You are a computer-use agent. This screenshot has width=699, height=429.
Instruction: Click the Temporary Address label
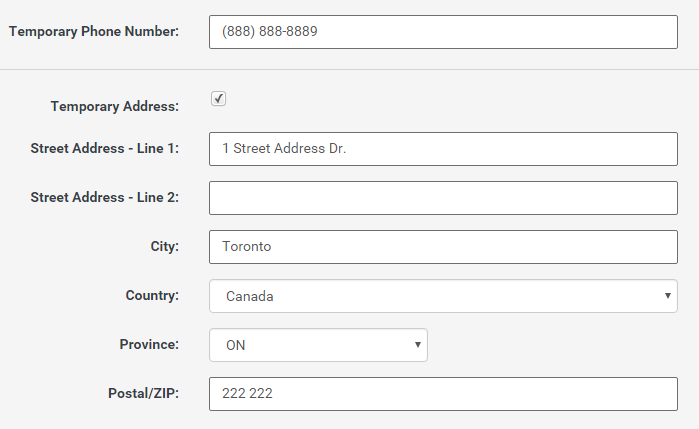[114, 105]
